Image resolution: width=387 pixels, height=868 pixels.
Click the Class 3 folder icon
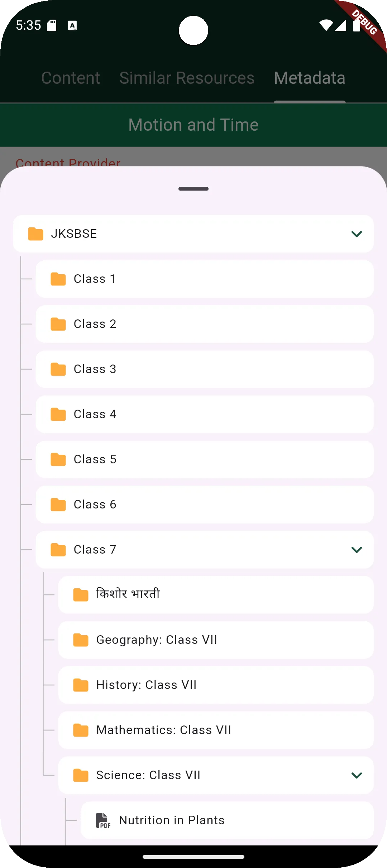58,369
